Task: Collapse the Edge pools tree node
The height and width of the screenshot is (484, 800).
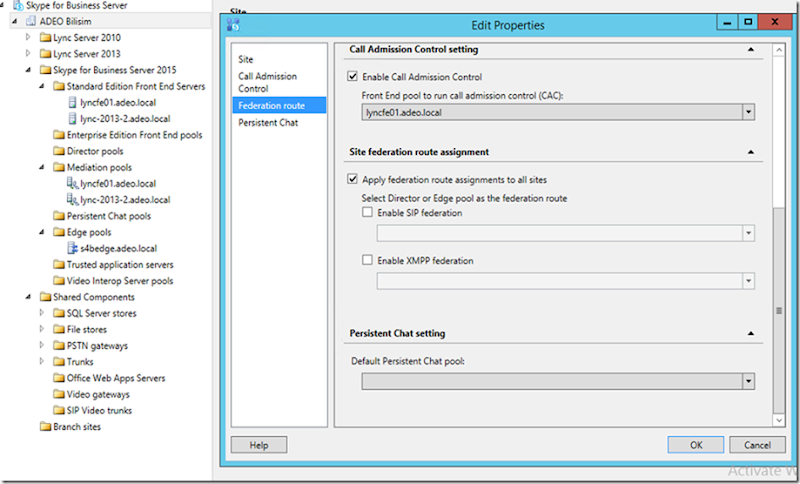Action: [x=42, y=232]
